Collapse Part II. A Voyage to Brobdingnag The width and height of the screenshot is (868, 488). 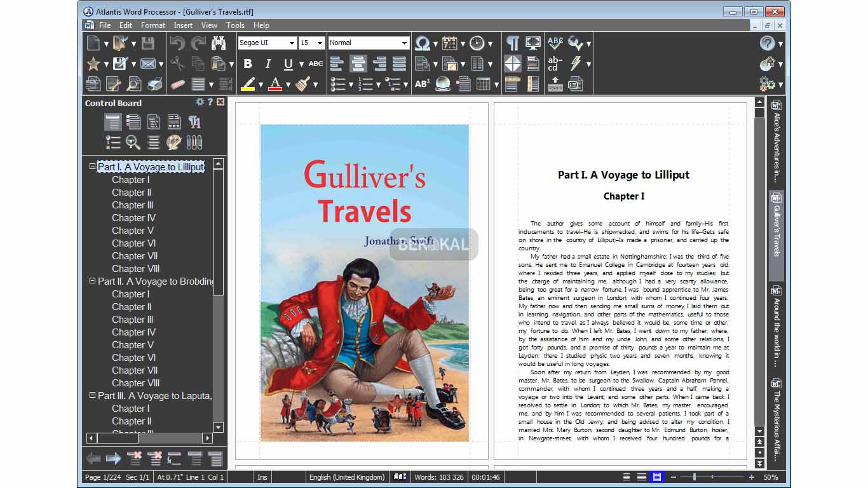93,281
